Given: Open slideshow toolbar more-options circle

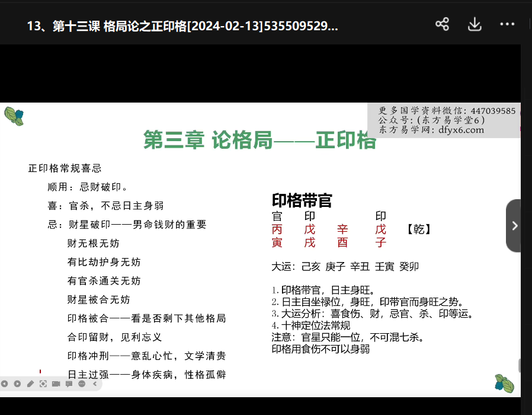Looking at the screenshot, I should click(82, 384).
